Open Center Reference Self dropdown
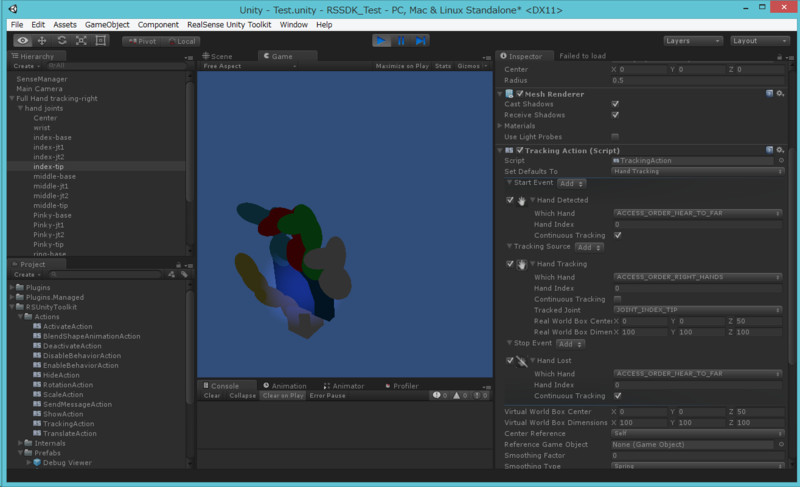This screenshot has height=487, width=800. click(697, 433)
